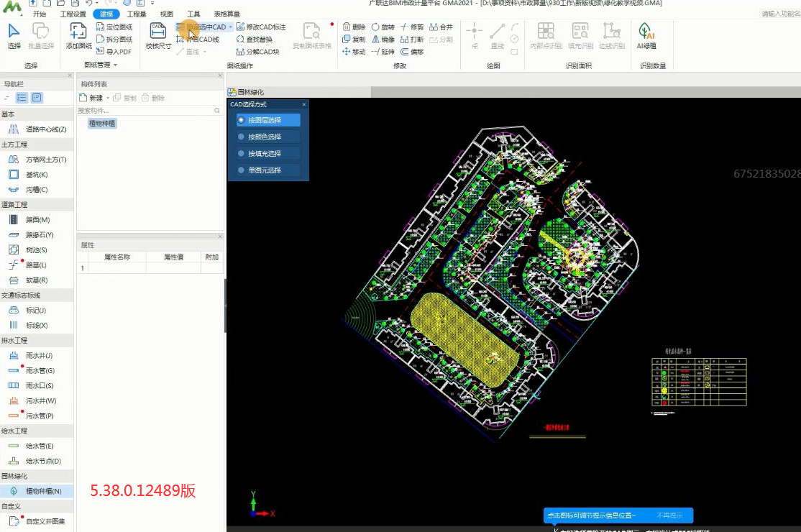Select 单图元选择 radio option
Screen dimensions: 801x532
tap(268, 170)
